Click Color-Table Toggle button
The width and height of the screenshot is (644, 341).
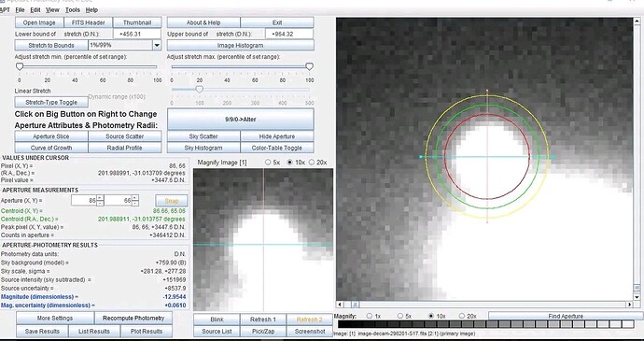coord(277,148)
